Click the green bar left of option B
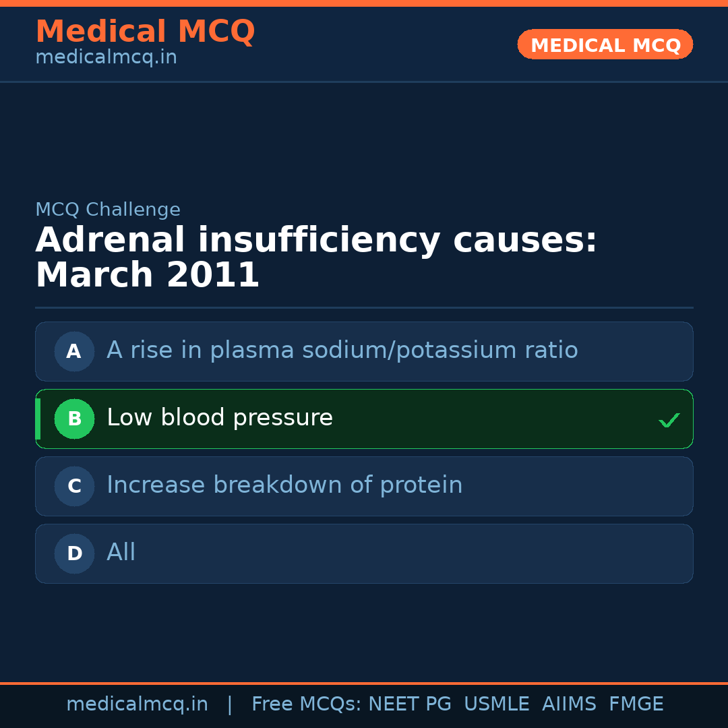Viewport: 728px width, 728px height. (38, 419)
